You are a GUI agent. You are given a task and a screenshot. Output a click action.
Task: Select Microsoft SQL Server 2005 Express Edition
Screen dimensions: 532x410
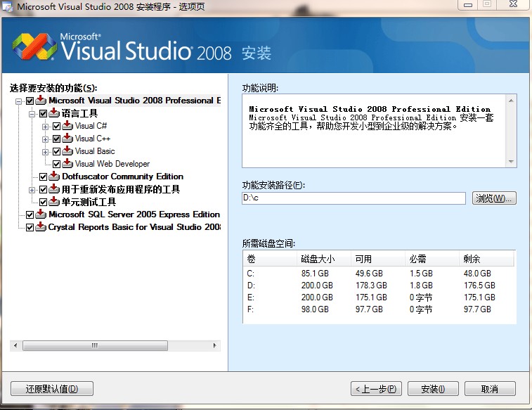pyautogui.click(x=134, y=214)
